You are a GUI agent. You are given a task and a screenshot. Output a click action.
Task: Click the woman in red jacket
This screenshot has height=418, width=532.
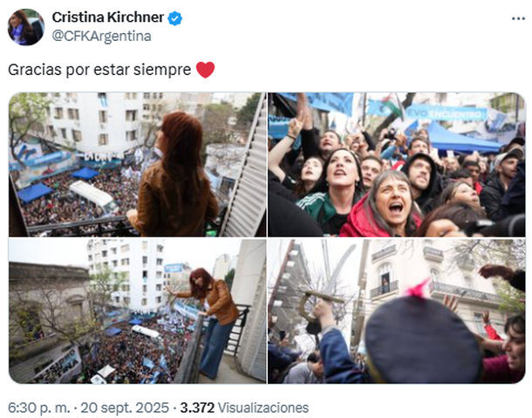382,205
